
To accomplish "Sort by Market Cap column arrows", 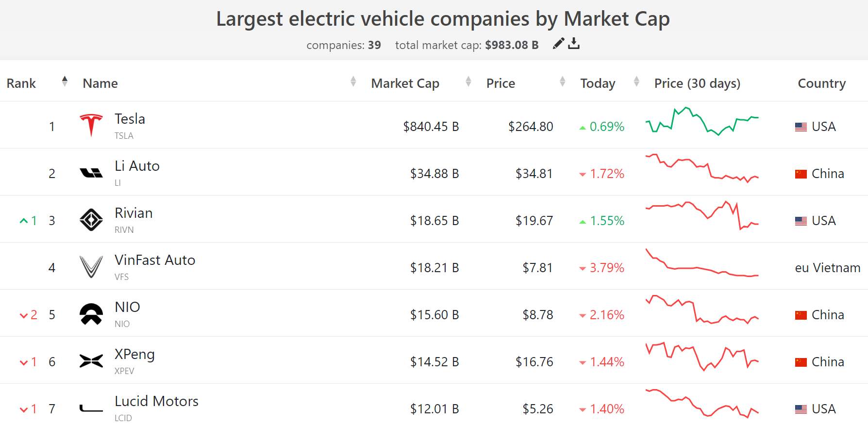I will [x=468, y=82].
